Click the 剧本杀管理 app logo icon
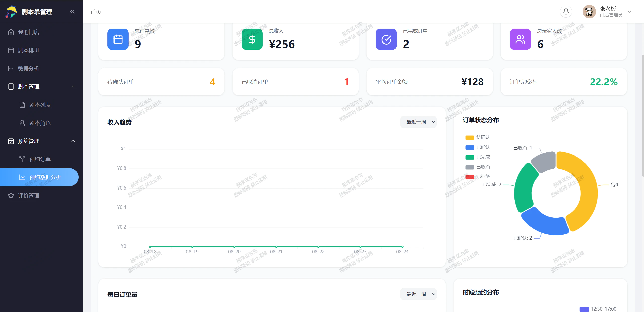Screen dimensions: 644x312 pos(11,12)
